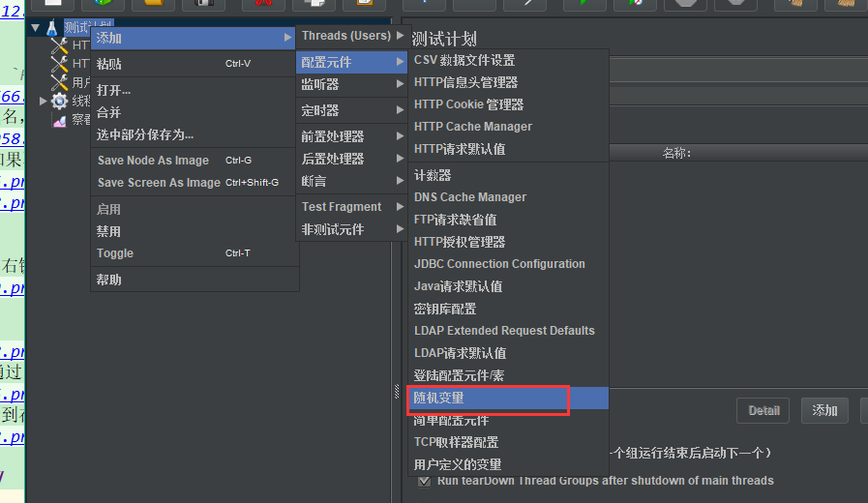Screen dimensions: 868x503
Task: Select the highlighted 随机变量 entry
Action: coord(508,398)
